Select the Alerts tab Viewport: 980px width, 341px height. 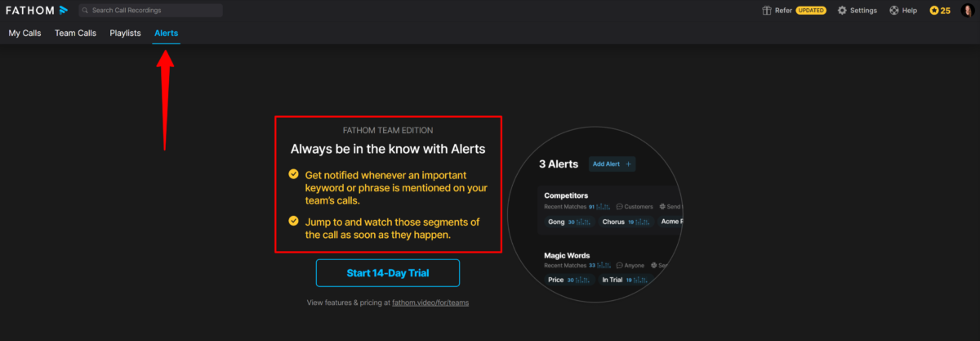point(167,34)
